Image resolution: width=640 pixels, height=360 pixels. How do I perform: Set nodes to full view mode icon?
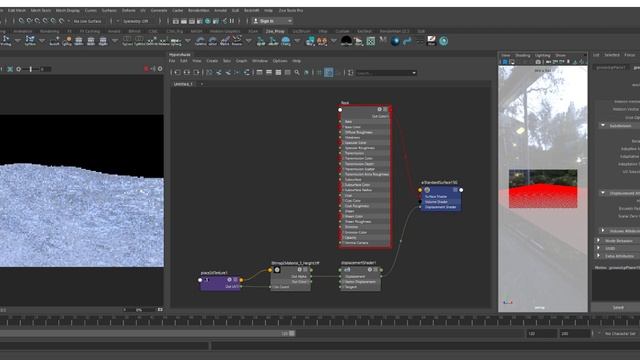278,73
